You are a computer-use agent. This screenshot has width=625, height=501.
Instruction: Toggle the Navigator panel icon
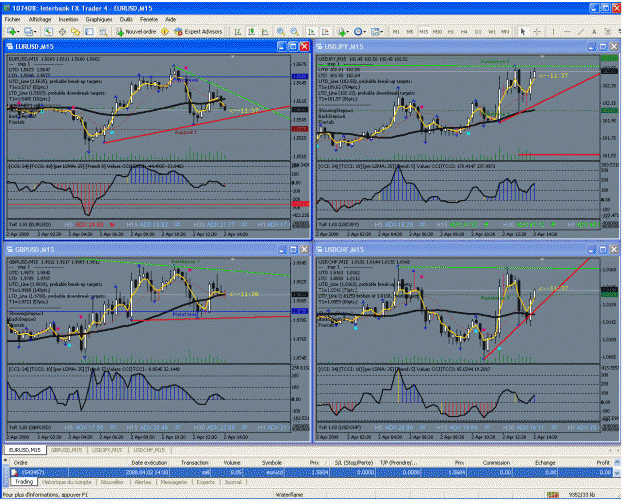coord(76,31)
